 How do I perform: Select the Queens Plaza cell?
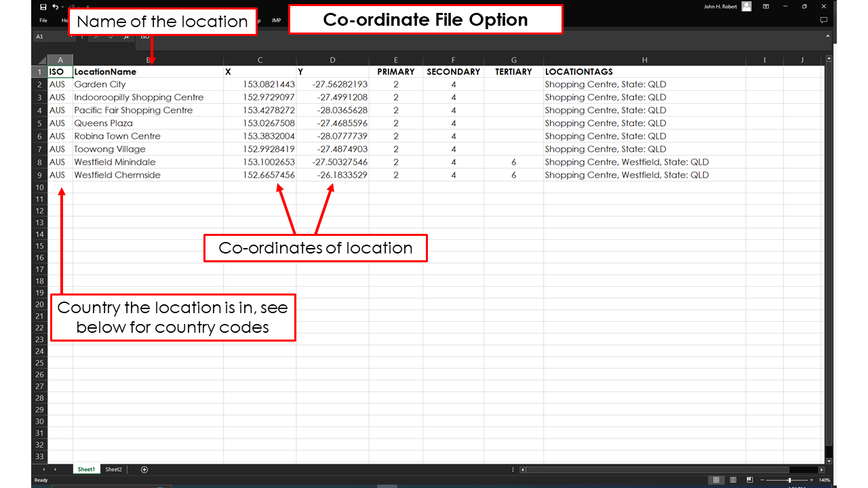(x=148, y=123)
